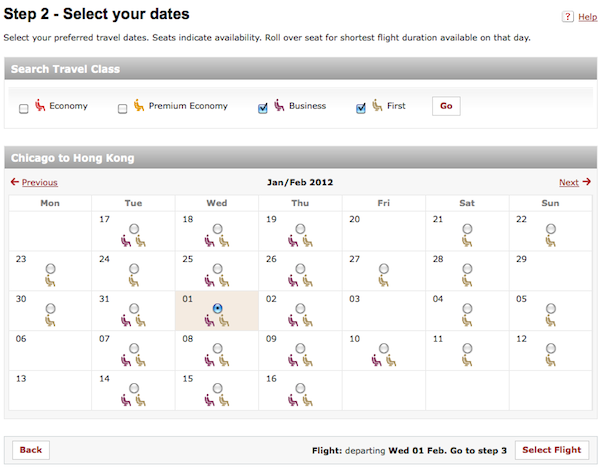Click the First seat icon on date 22
The image size is (600, 469).
coord(551,241)
